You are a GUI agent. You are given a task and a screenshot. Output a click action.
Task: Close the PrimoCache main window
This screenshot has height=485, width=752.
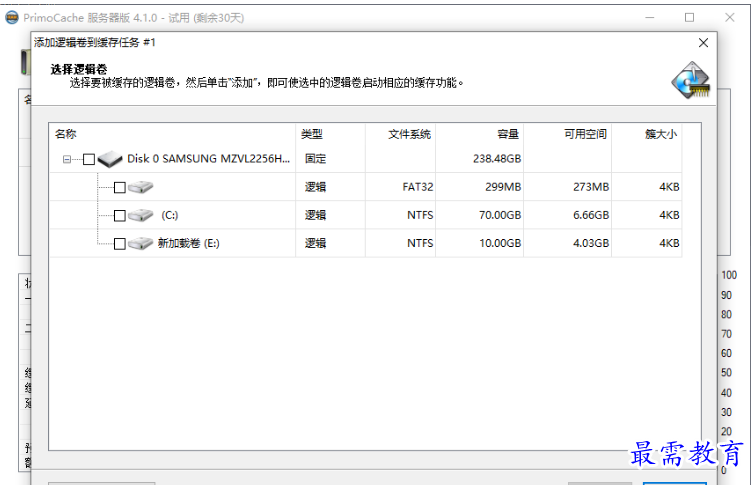pos(729,18)
